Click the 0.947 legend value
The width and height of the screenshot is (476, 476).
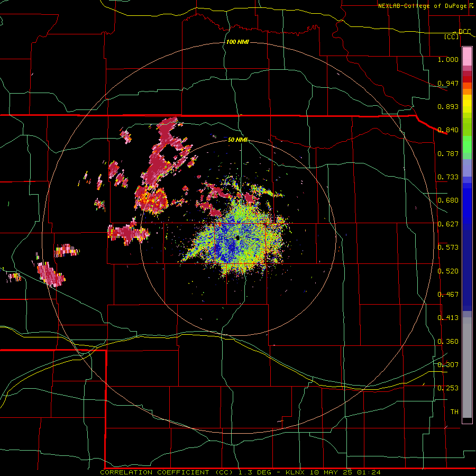click(x=448, y=83)
